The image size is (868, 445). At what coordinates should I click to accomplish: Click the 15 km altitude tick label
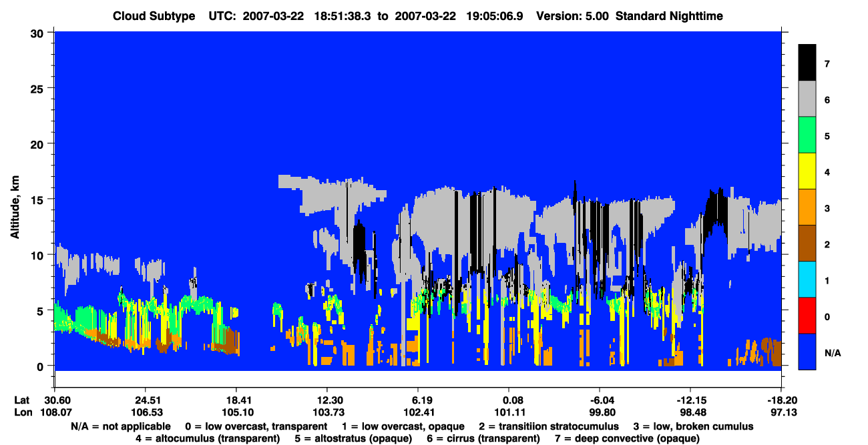39,199
